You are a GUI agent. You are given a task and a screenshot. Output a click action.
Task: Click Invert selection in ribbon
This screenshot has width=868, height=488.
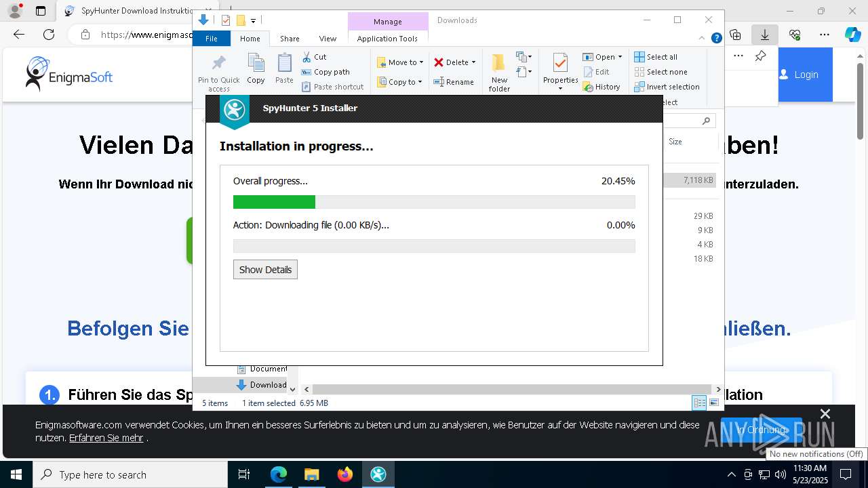pyautogui.click(x=667, y=87)
